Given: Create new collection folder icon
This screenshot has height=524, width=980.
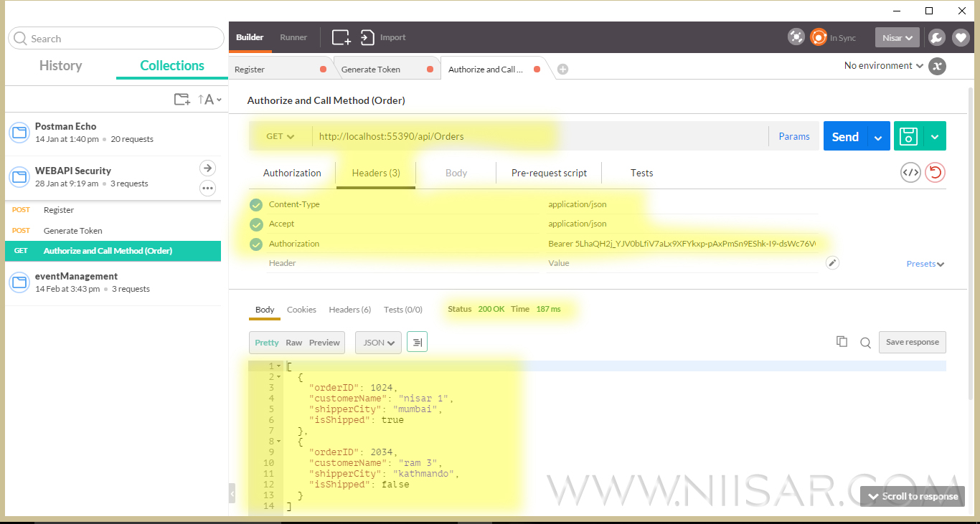Looking at the screenshot, I should point(182,100).
